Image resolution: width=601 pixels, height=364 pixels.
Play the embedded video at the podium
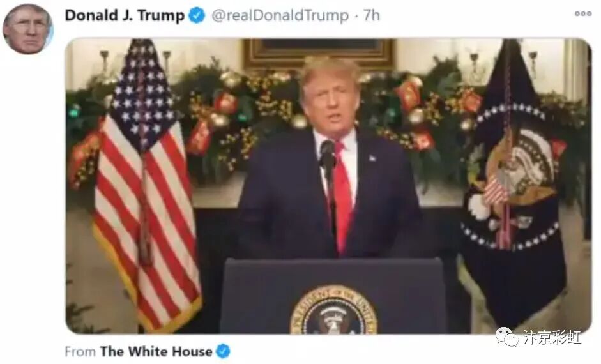(328, 186)
